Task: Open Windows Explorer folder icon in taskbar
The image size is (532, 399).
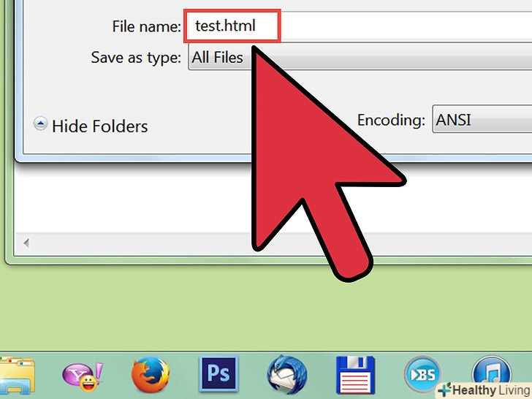Action: [x=16, y=375]
